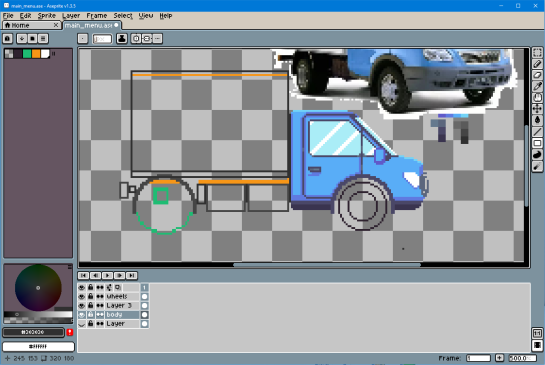545x365 pixels.
Task: Select the Blur/Jumble tool
Action: 537,166
